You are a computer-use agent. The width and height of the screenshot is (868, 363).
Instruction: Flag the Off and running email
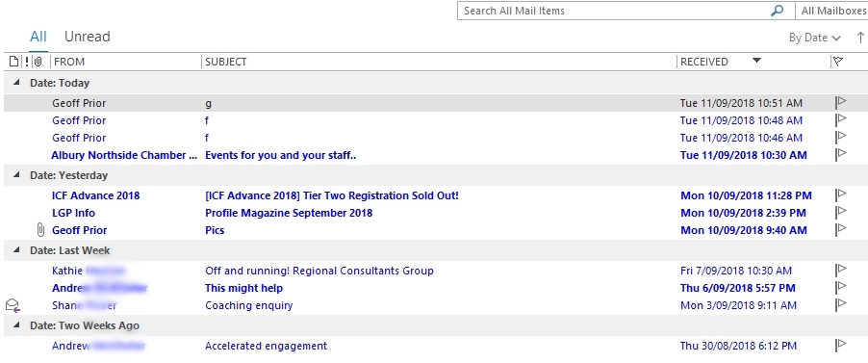coord(841,270)
